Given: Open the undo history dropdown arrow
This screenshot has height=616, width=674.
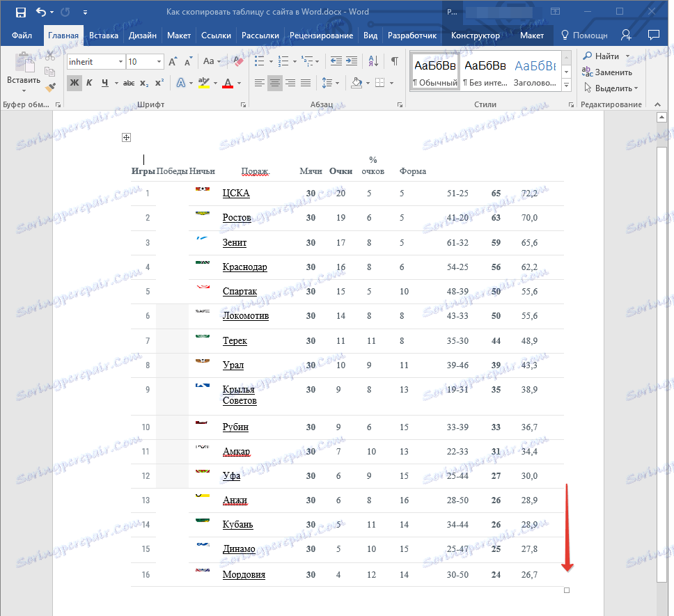Looking at the screenshot, I should pyautogui.click(x=52, y=12).
